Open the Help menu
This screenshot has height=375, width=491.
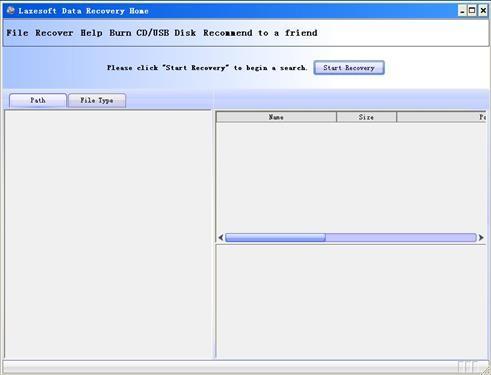pos(91,33)
